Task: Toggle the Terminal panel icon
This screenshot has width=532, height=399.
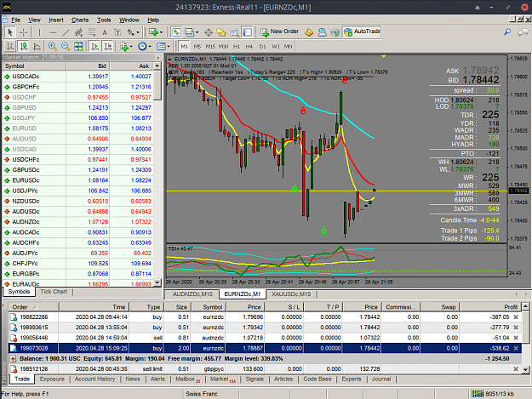Action: click(248, 32)
